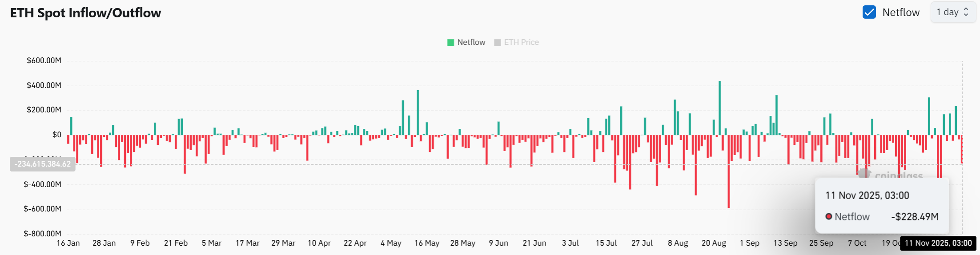This screenshot has height=255, width=980.
Task: Click the black "11 Nov 2025, 03:00" axis label
Action: tap(938, 243)
